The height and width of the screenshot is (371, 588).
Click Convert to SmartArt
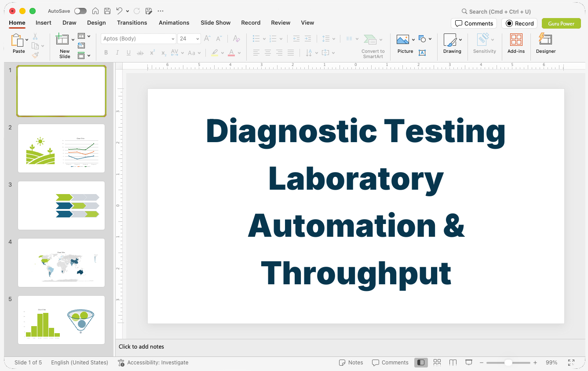373,46
